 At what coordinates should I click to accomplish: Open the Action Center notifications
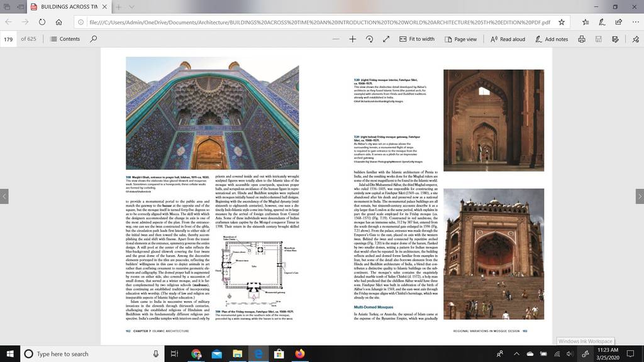click(x=630, y=354)
